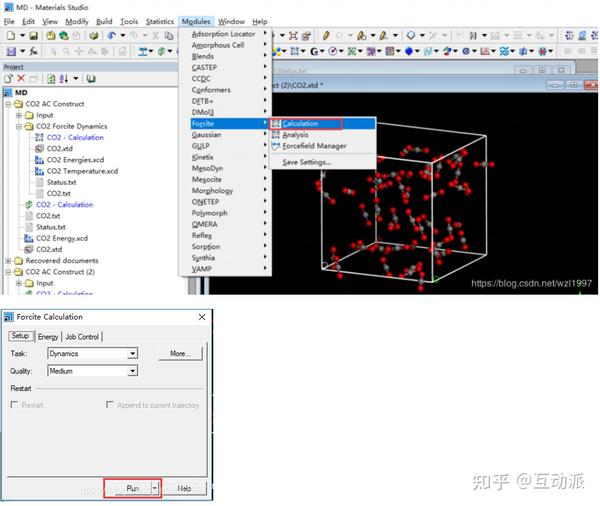Click the Gaussian 'G' module icon
Image resolution: width=600 pixels, height=506 pixels.
(x=314, y=51)
